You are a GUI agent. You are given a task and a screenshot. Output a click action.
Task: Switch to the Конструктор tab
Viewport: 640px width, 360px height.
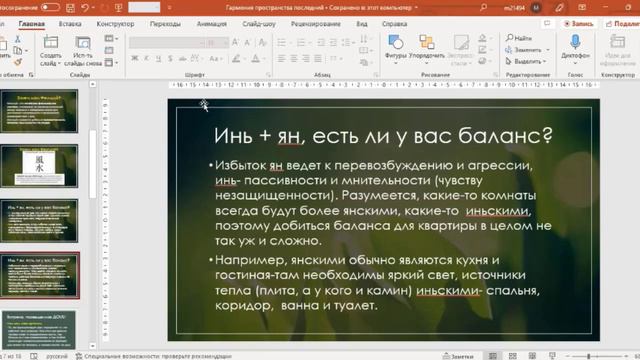(x=115, y=24)
